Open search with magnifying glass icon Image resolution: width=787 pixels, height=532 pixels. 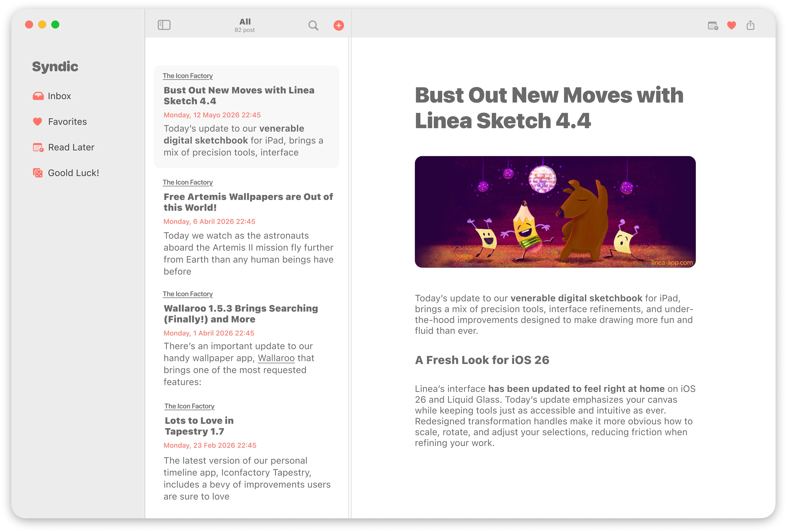point(313,25)
